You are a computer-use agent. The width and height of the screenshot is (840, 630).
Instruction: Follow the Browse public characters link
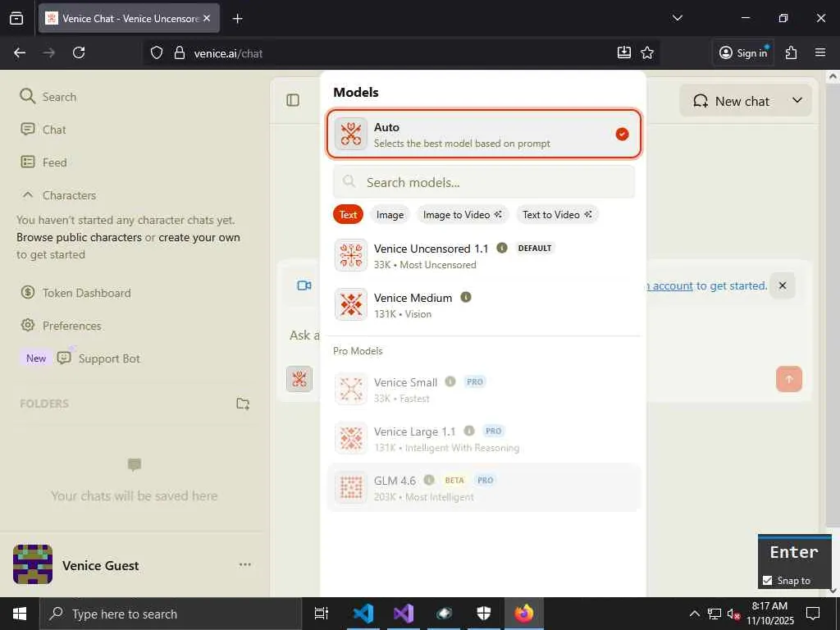(x=80, y=237)
